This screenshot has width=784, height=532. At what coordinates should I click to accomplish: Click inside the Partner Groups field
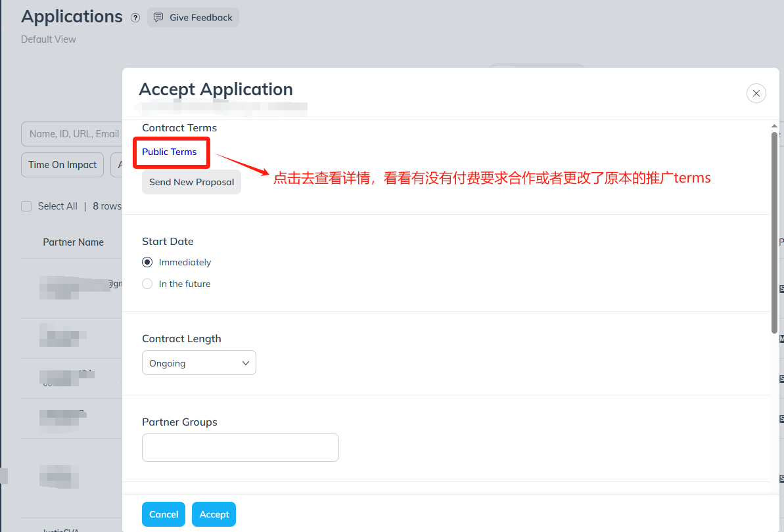(240, 447)
